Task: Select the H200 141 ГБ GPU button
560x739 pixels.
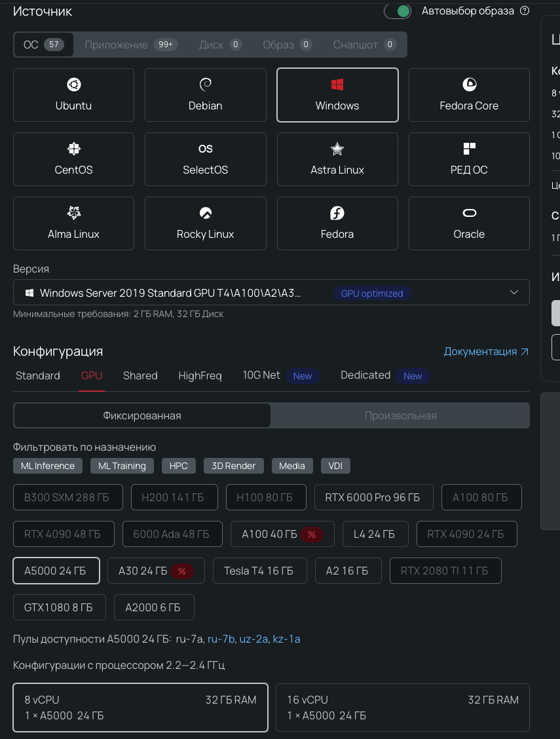Action: click(x=174, y=497)
